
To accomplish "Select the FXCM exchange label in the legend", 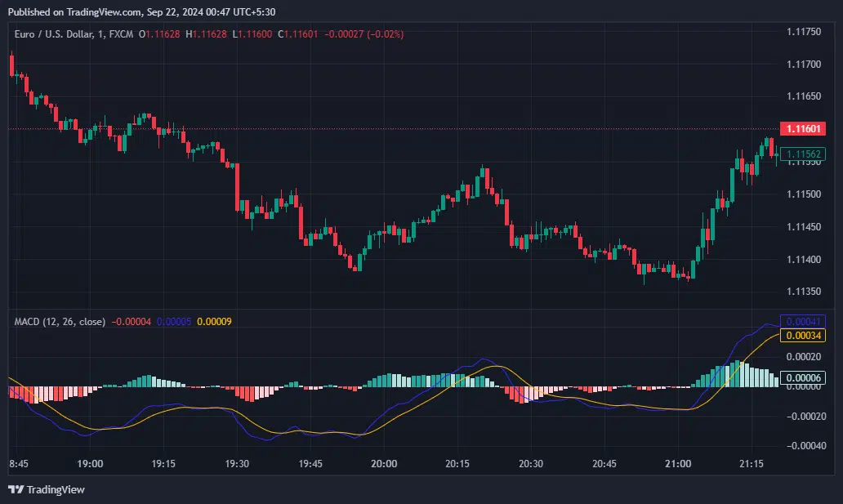I will pos(121,35).
